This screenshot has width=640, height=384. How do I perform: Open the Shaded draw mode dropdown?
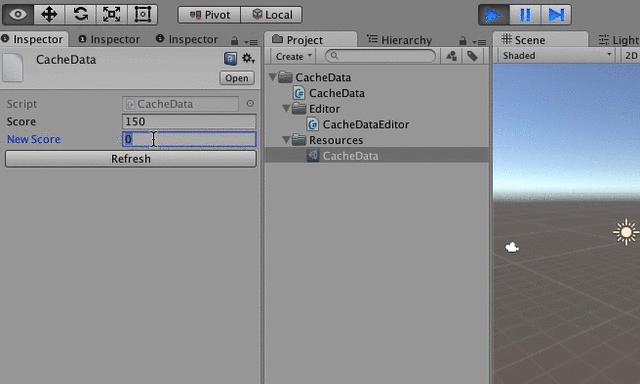pyautogui.click(x=556, y=55)
